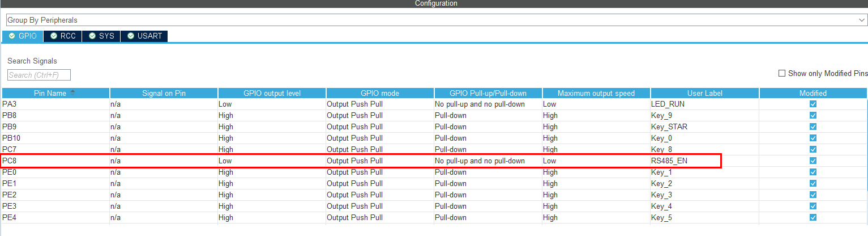Click the green check icon on USART tab
Image resolution: width=868 pixels, height=236 pixels.
point(131,36)
